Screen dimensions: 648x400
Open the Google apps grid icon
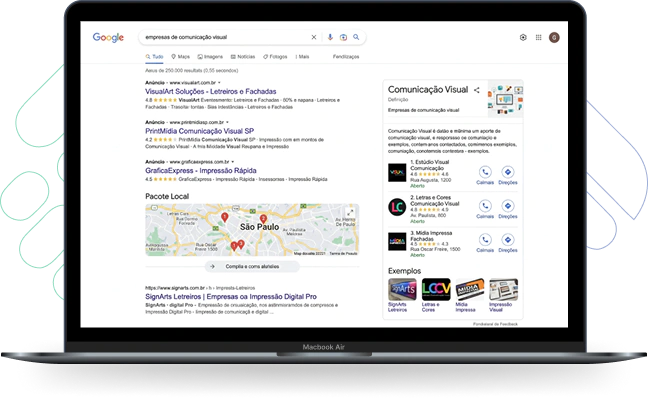coord(538,38)
